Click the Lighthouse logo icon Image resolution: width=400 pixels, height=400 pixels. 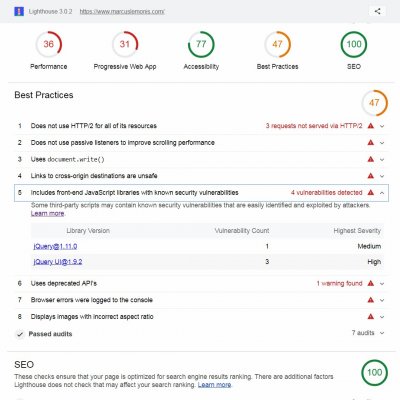[x=19, y=11]
